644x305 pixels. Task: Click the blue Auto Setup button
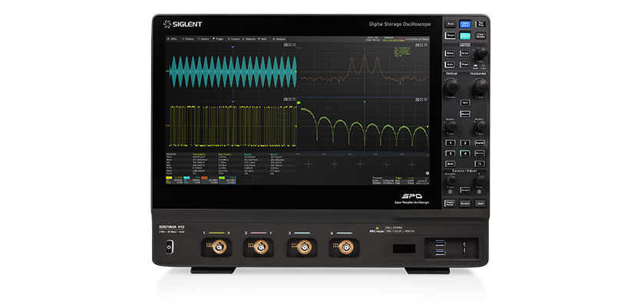[465, 25]
